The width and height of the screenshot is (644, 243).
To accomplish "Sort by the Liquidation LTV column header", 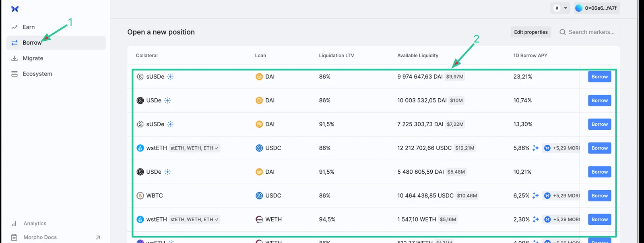I will pyautogui.click(x=336, y=56).
